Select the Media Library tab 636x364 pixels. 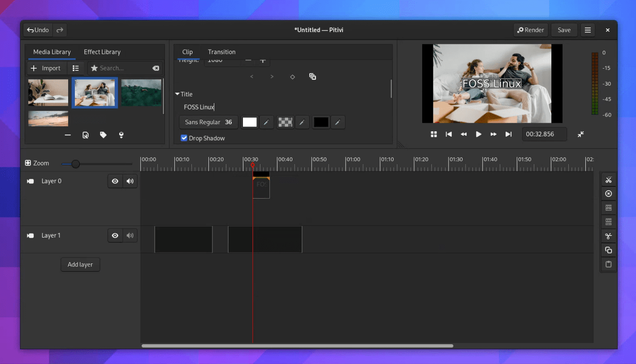[52, 52]
